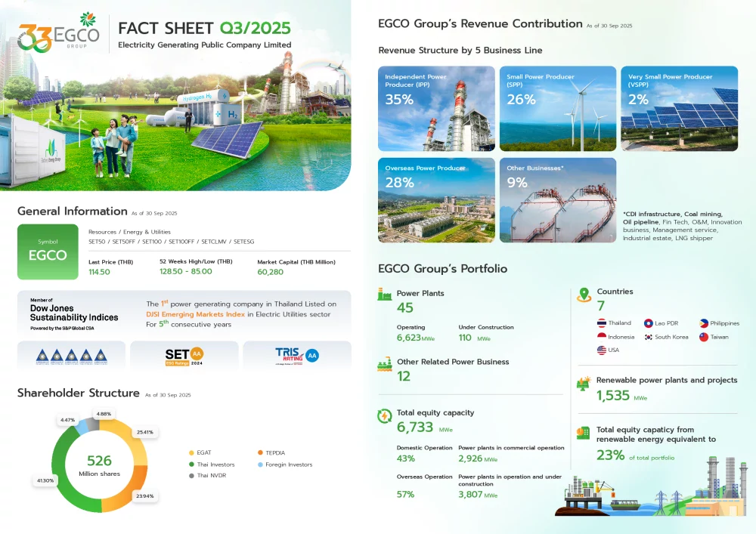Click the Other Related Power Business icon
Viewport: 756px width, 534px height.
(x=384, y=366)
